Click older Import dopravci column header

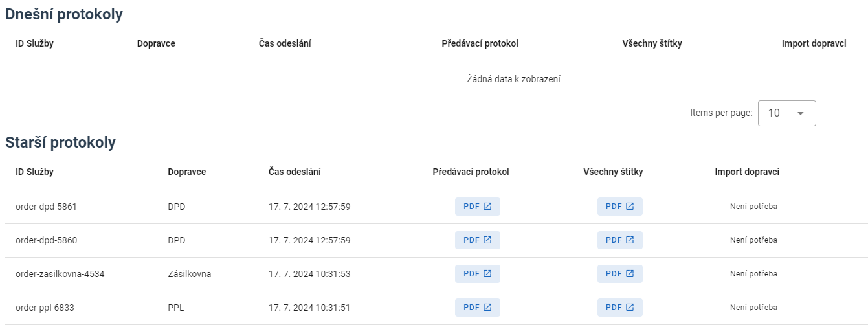pyautogui.click(x=747, y=172)
